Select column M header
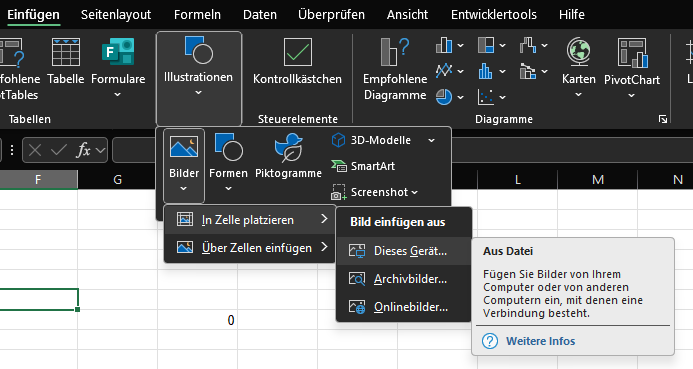Screen dimensions: 693x369 point(598,179)
